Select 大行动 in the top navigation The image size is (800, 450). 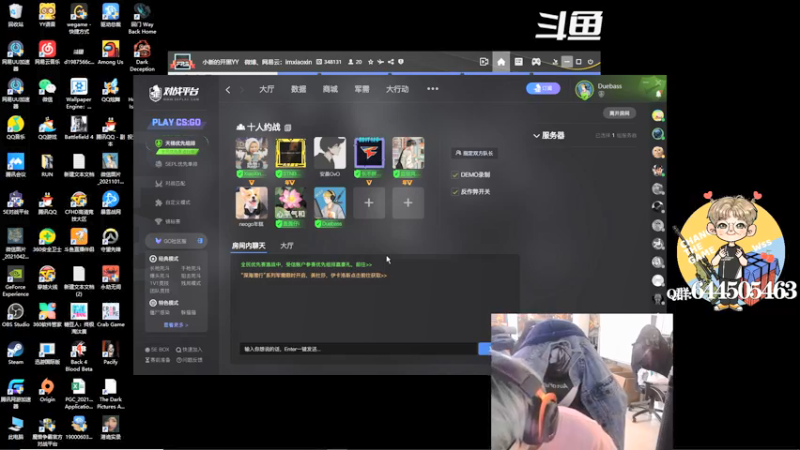(x=397, y=89)
